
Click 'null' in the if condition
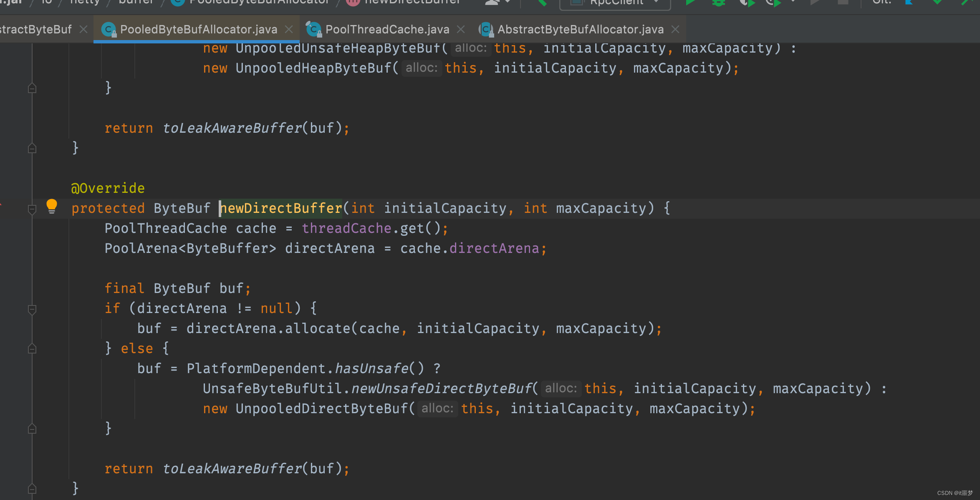[277, 308]
